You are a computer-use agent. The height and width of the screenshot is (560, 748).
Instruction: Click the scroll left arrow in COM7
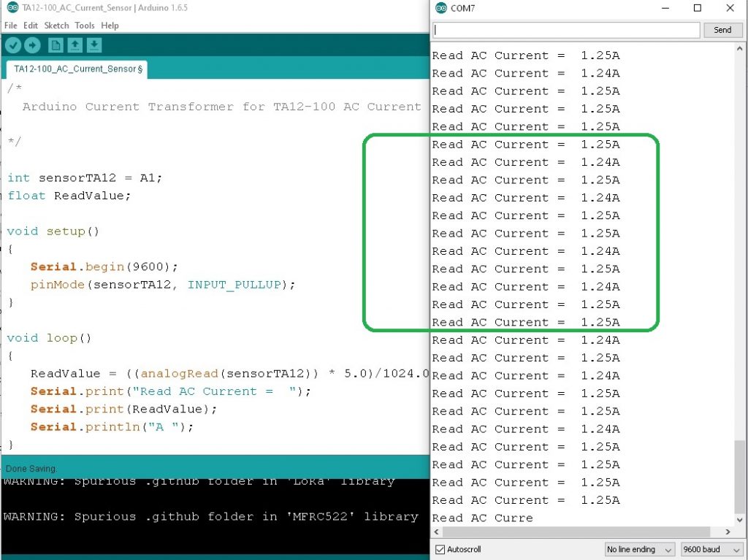click(437, 532)
